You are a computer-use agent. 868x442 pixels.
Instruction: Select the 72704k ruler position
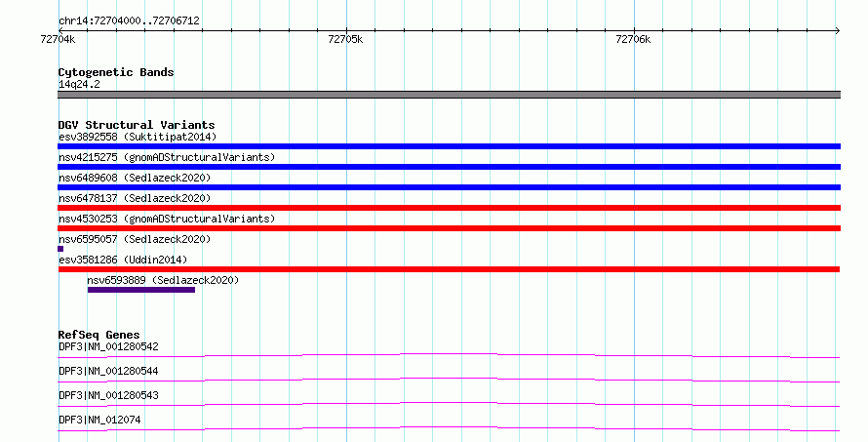coord(58,39)
